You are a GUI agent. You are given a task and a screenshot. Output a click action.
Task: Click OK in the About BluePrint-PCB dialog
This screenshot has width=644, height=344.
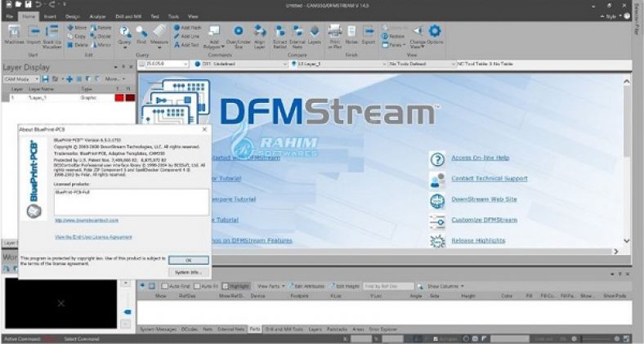[189, 261]
